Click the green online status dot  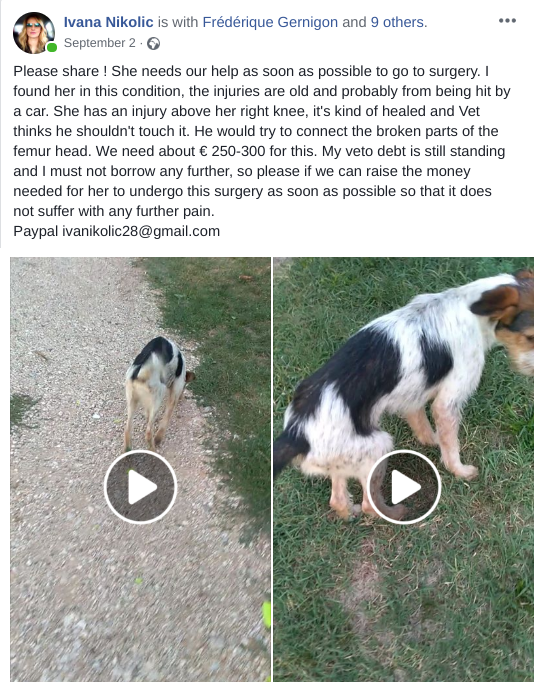point(52,47)
